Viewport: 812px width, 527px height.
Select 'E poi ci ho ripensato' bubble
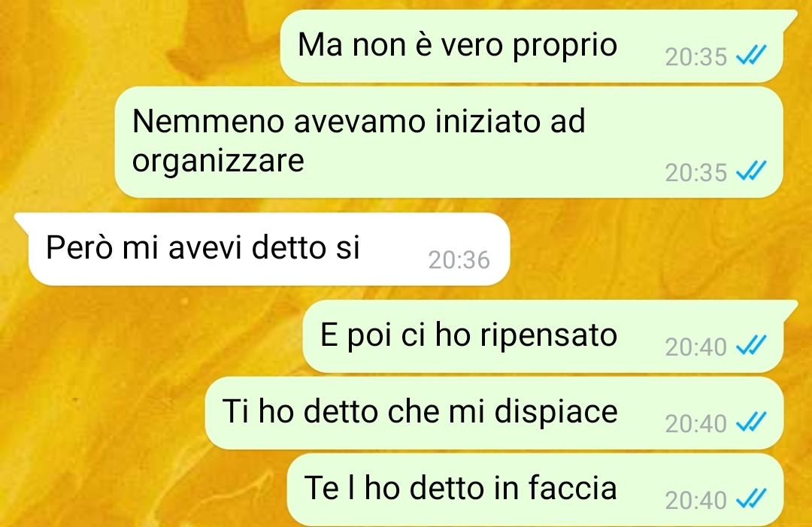click(x=543, y=336)
